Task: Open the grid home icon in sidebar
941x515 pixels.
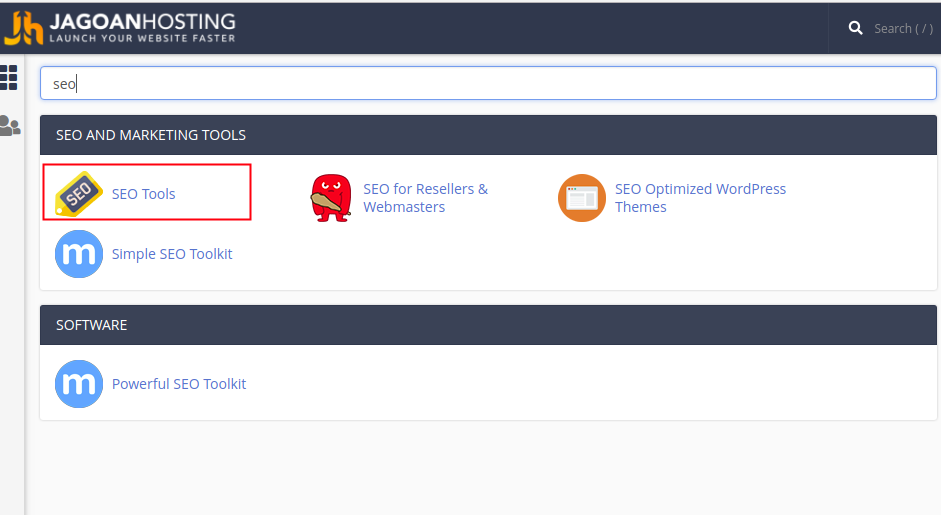Action: click(x=8, y=77)
